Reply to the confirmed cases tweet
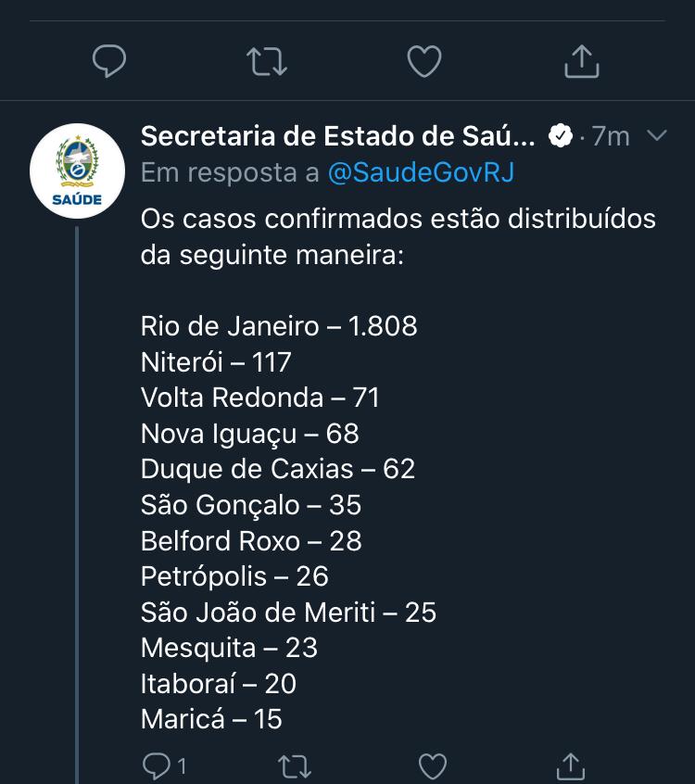Screen dimensions: 695x784 [157, 766]
